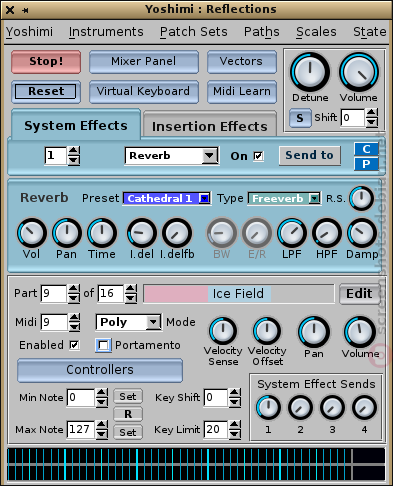Open the Patch Sets menu
This screenshot has width=393, height=486.
(x=193, y=32)
